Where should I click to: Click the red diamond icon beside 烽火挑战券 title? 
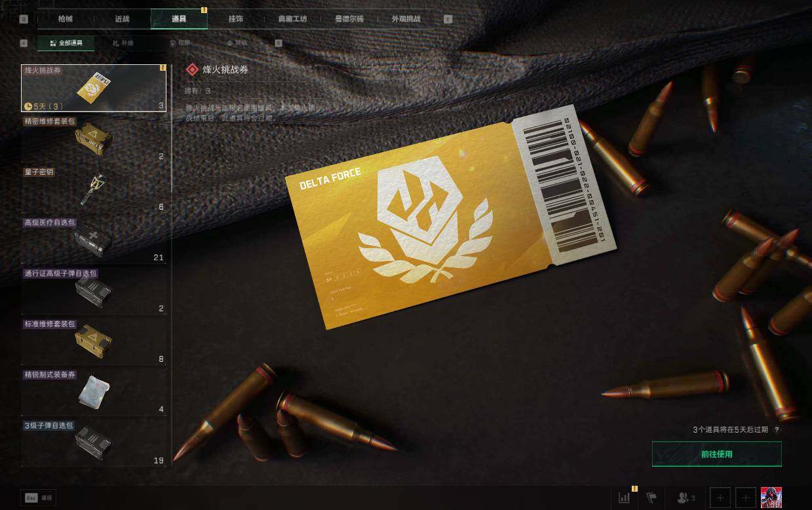click(x=192, y=69)
